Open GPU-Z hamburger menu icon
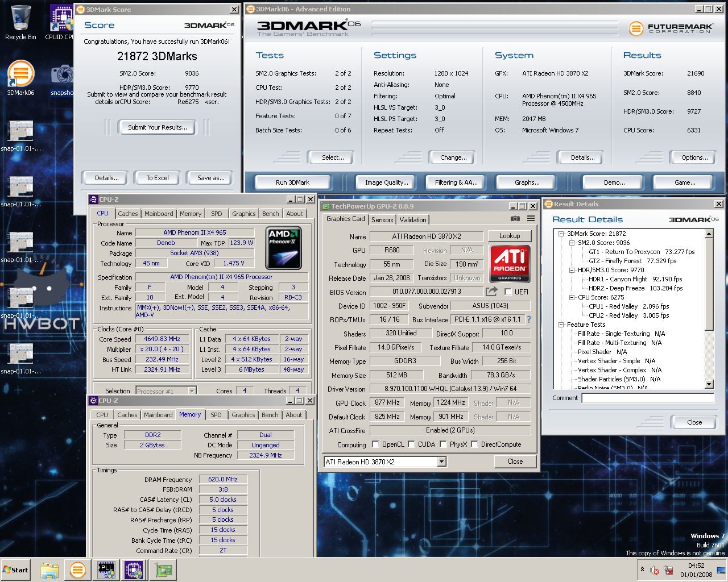Image resolution: width=728 pixels, height=582 pixels. click(531, 218)
